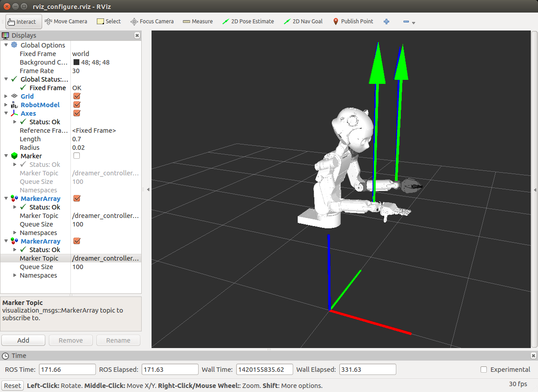Choose the Measure tool
Image resolution: width=538 pixels, height=392 pixels.
point(198,22)
